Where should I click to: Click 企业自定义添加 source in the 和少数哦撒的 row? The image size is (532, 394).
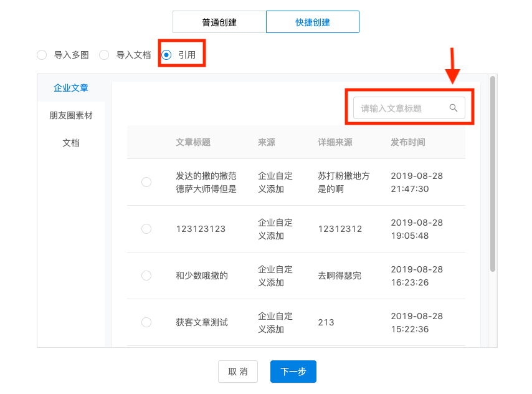(275, 276)
